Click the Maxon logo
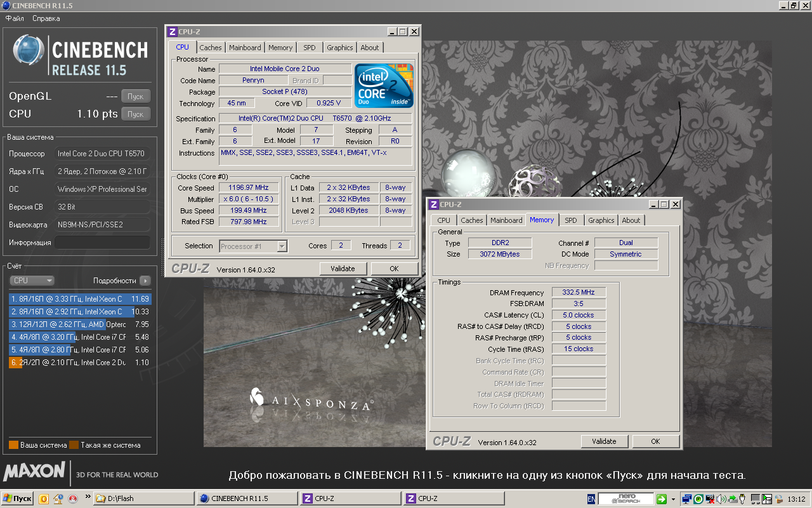The height and width of the screenshot is (508, 812). [35, 471]
